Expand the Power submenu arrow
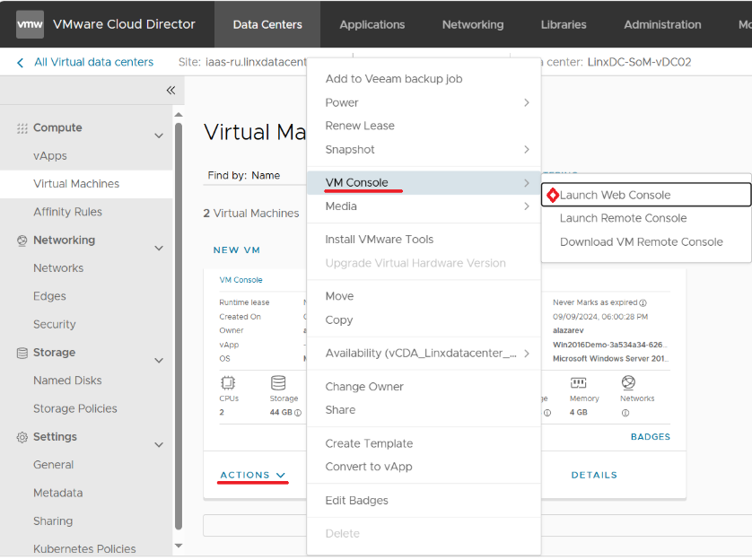The height and width of the screenshot is (560, 752). click(527, 102)
